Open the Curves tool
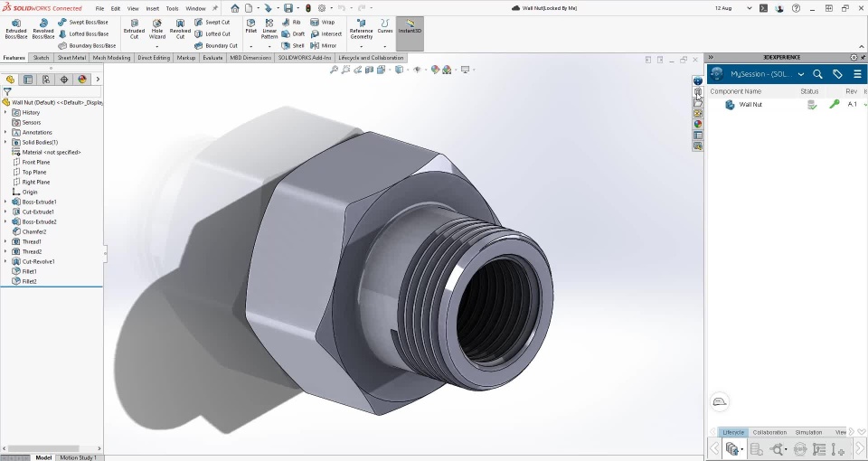 [x=385, y=26]
